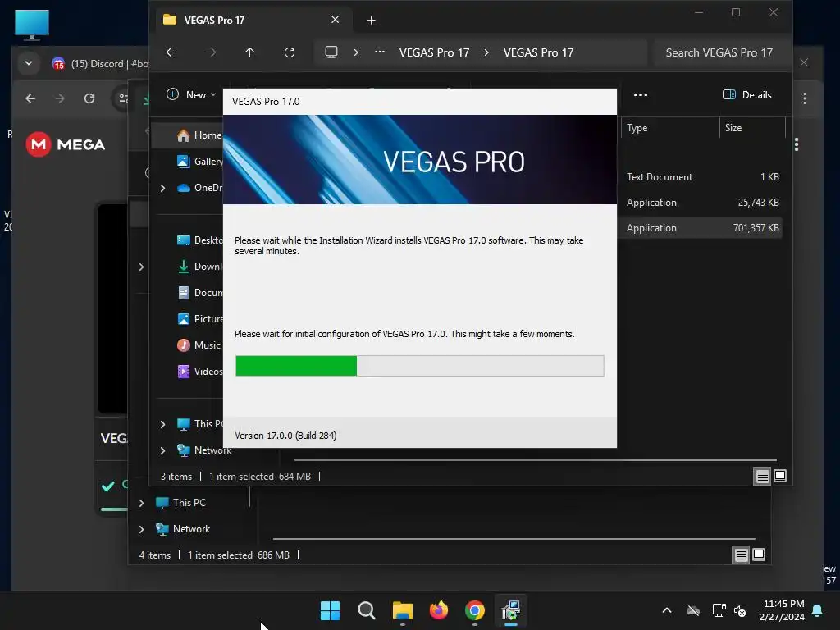Switch front Explorer to large thumbnails view icon
The height and width of the screenshot is (630, 840).
(780, 476)
